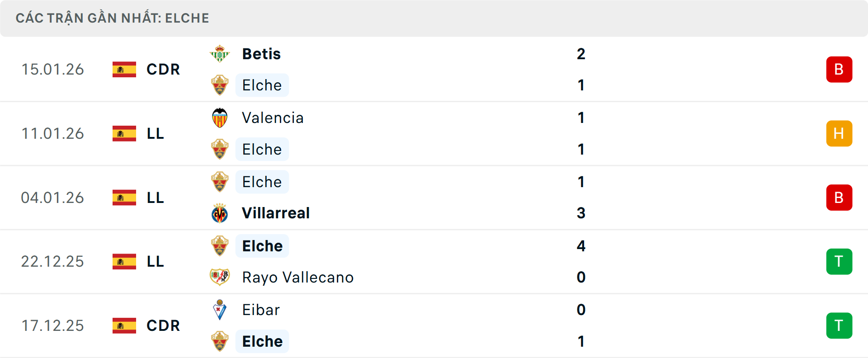Click green T badge for Rayo Vallecano match
The width and height of the screenshot is (868, 358).
(x=839, y=262)
